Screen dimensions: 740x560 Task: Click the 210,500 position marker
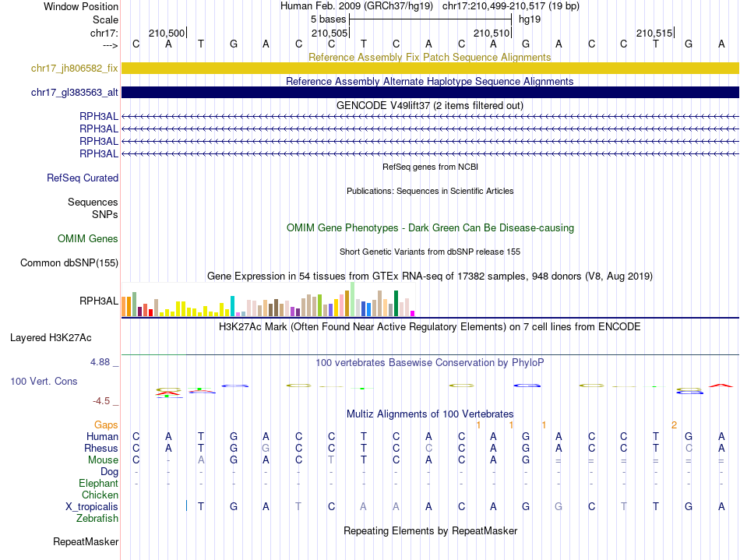pos(167,33)
